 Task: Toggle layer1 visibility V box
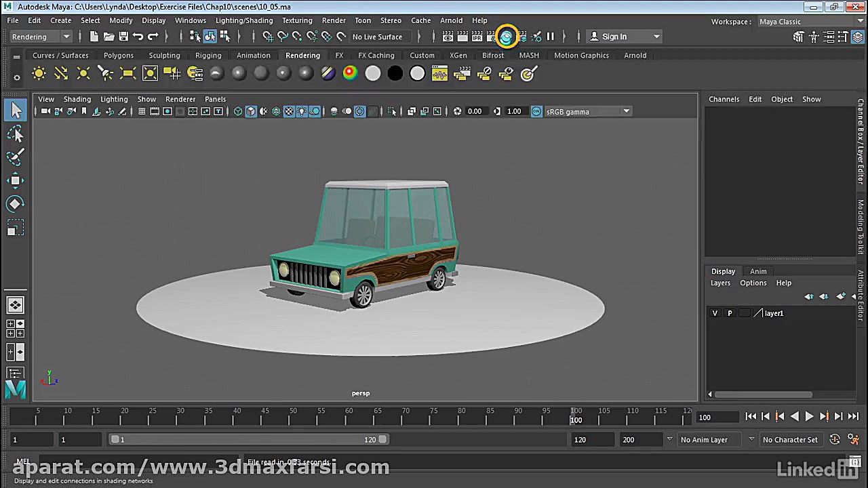(715, 313)
